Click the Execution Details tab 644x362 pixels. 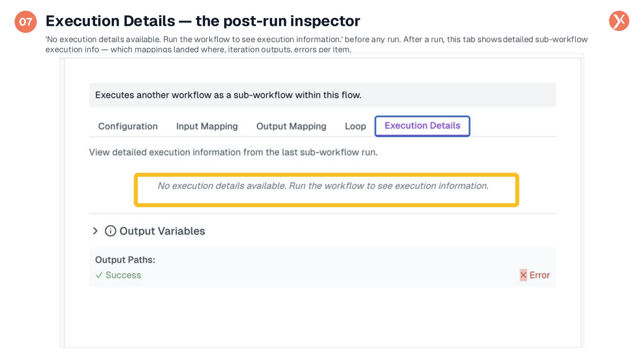(422, 126)
